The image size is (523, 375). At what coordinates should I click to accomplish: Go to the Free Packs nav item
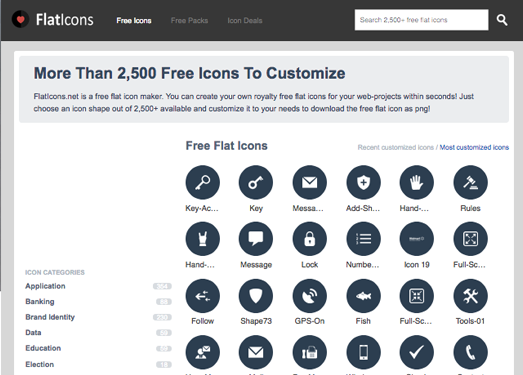pos(189,21)
